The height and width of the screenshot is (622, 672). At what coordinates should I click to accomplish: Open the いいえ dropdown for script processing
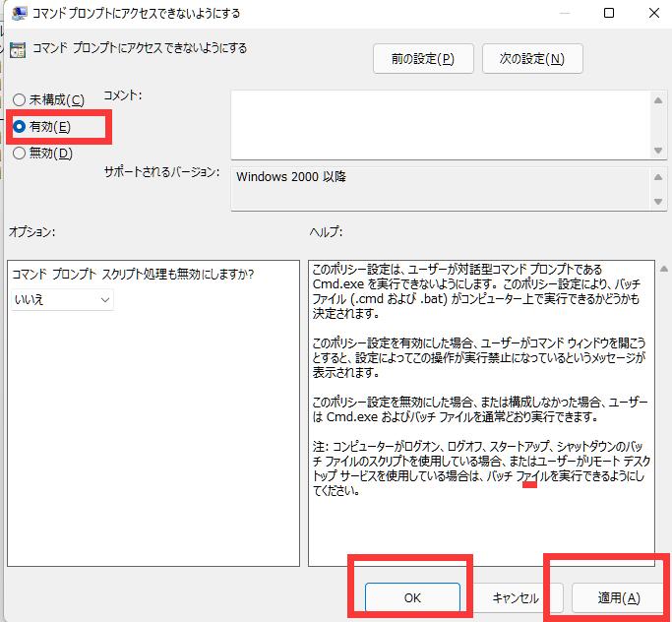click(63, 299)
